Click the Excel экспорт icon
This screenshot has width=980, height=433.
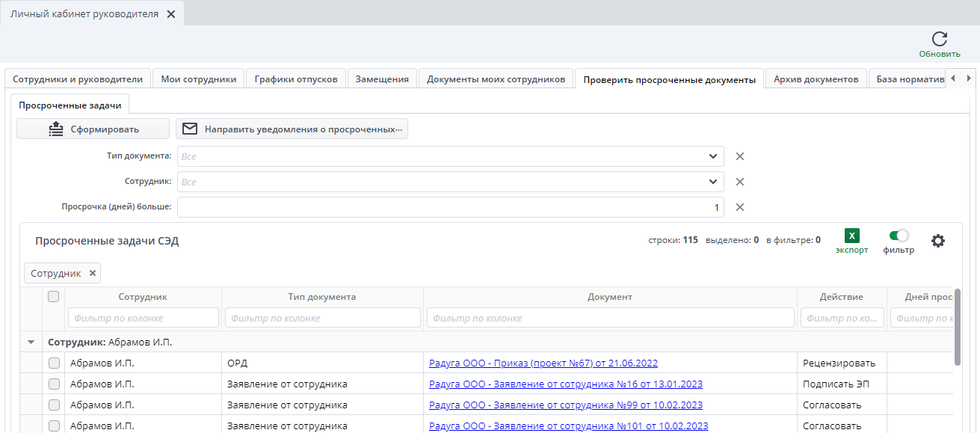pyautogui.click(x=851, y=236)
